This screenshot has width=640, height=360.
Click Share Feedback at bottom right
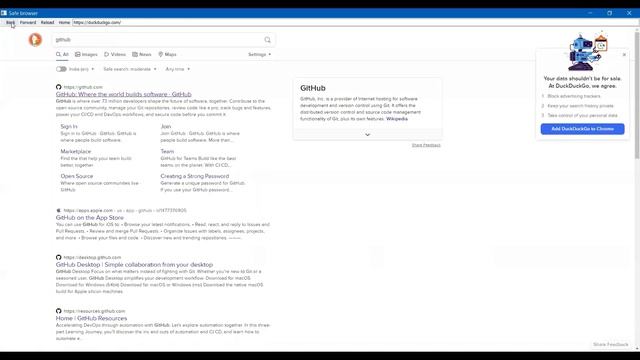[611, 344]
